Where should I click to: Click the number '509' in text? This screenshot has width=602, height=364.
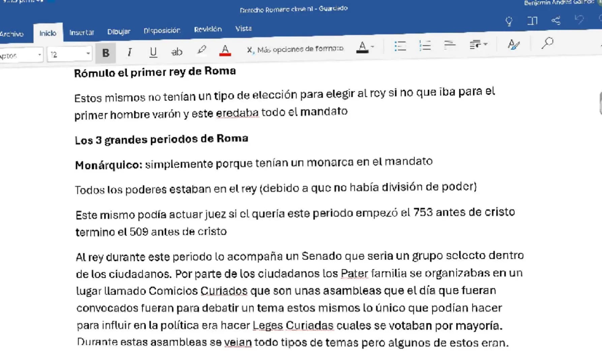click(139, 232)
